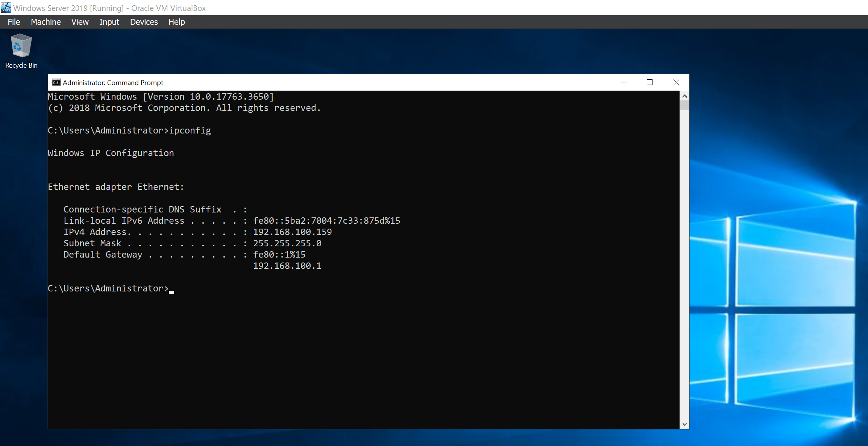
Task: Click the Microsoft copyright line
Action: (184, 108)
